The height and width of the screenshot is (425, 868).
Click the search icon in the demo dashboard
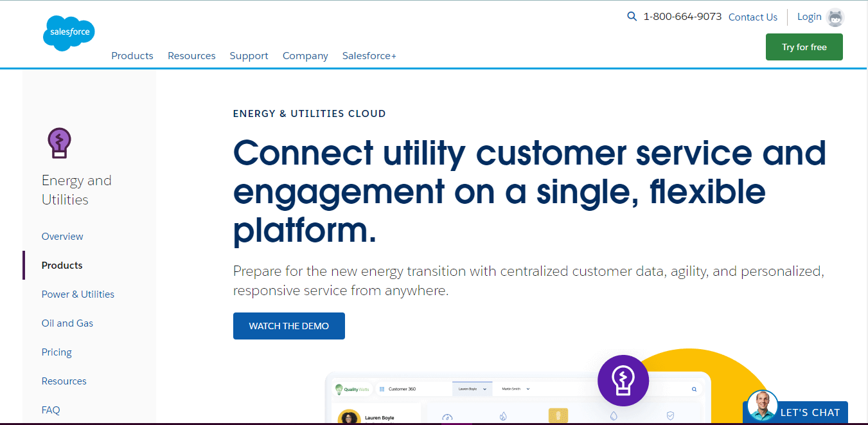tap(694, 389)
